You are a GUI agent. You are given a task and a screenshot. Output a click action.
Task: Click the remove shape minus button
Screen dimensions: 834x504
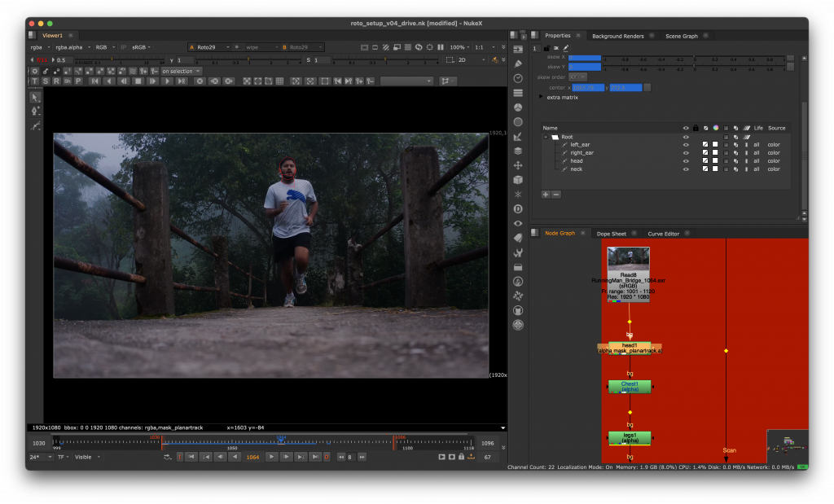(556, 195)
